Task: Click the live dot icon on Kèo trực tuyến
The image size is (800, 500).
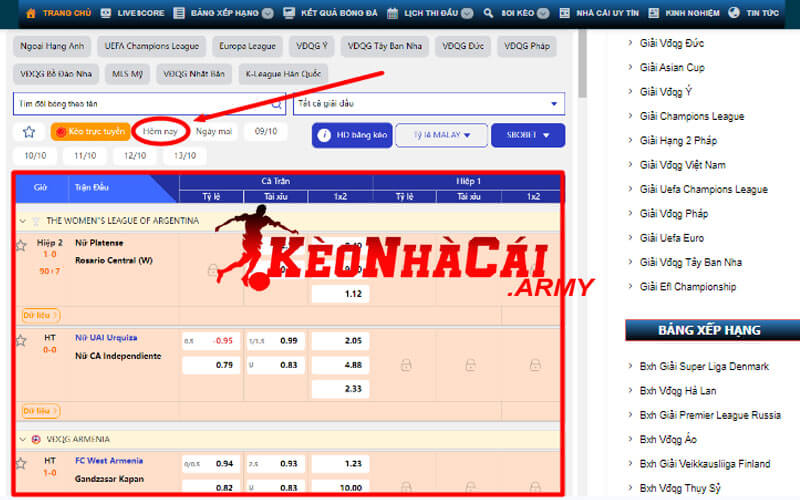Action: click(x=61, y=132)
